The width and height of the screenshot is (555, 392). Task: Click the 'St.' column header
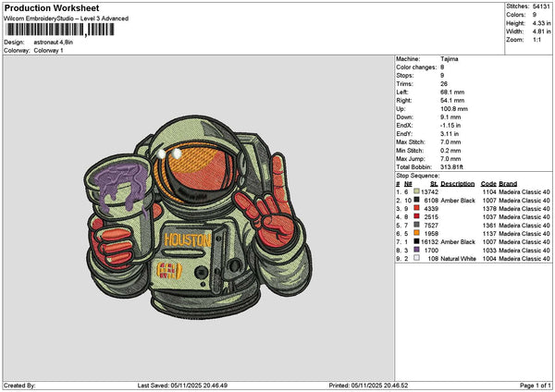pos(435,184)
